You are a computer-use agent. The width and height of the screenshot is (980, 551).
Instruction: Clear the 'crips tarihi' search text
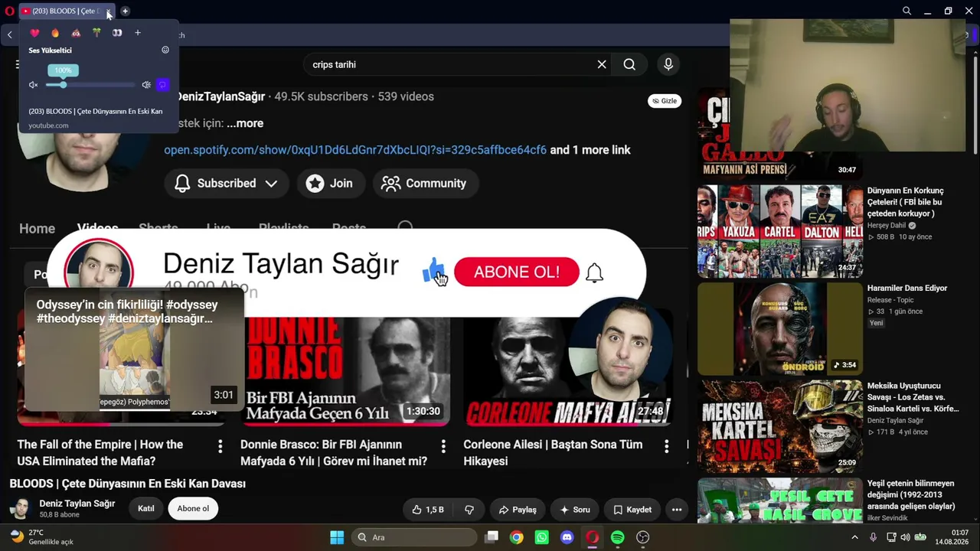[x=602, y=64]
